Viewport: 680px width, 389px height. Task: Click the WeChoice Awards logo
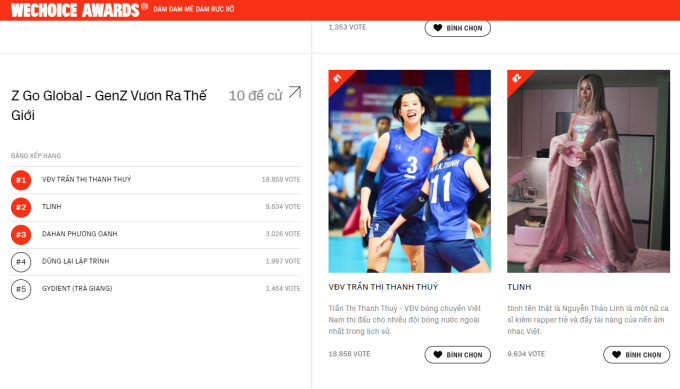[x=79, y=10]
